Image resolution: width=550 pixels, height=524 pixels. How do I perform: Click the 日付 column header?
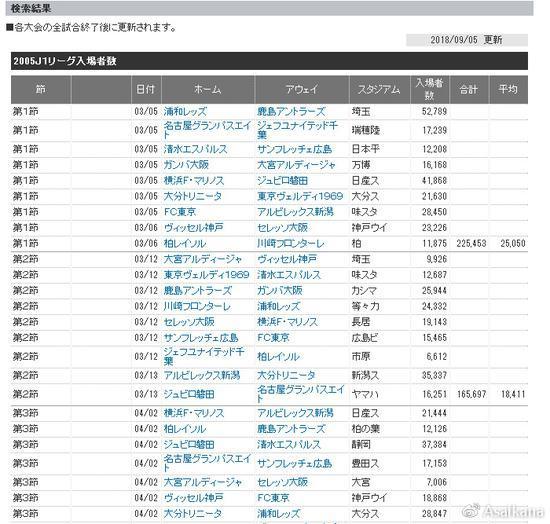[x=146, y=89]
